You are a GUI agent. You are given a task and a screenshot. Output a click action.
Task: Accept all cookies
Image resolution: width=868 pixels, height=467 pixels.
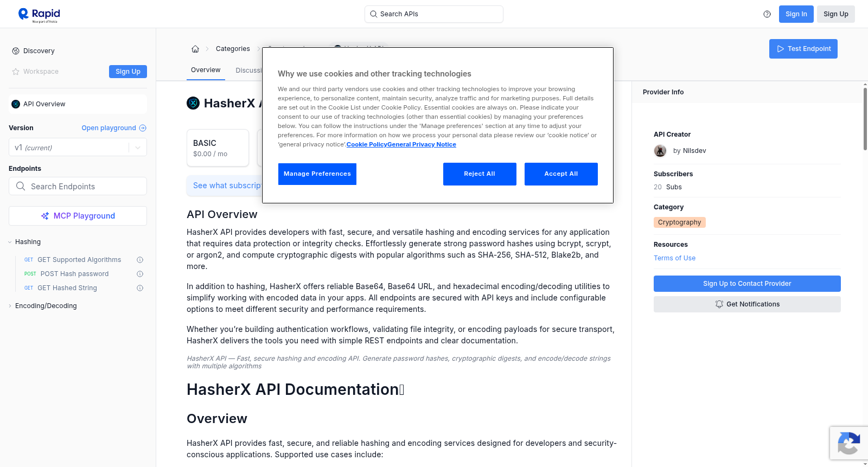pyautogui.click(x=561, y=174)
